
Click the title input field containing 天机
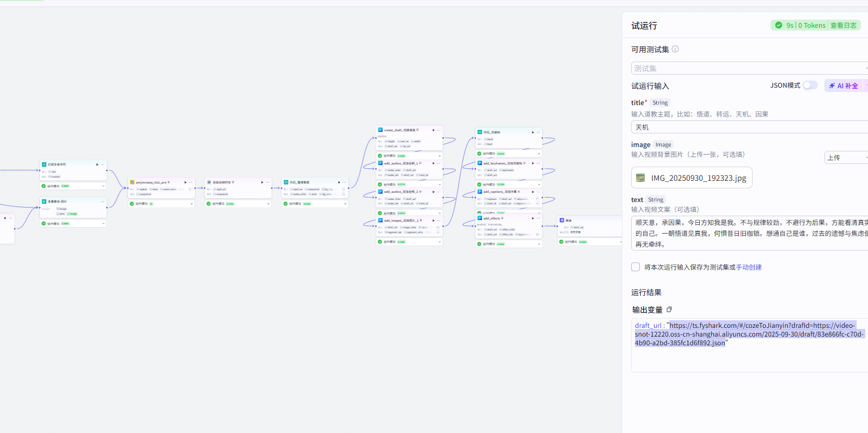tap(749, 127)
